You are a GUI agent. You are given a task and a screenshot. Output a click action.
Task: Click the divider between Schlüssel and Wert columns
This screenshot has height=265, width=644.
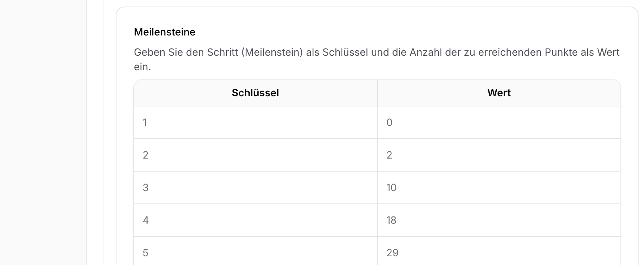[x=377, y=170]
